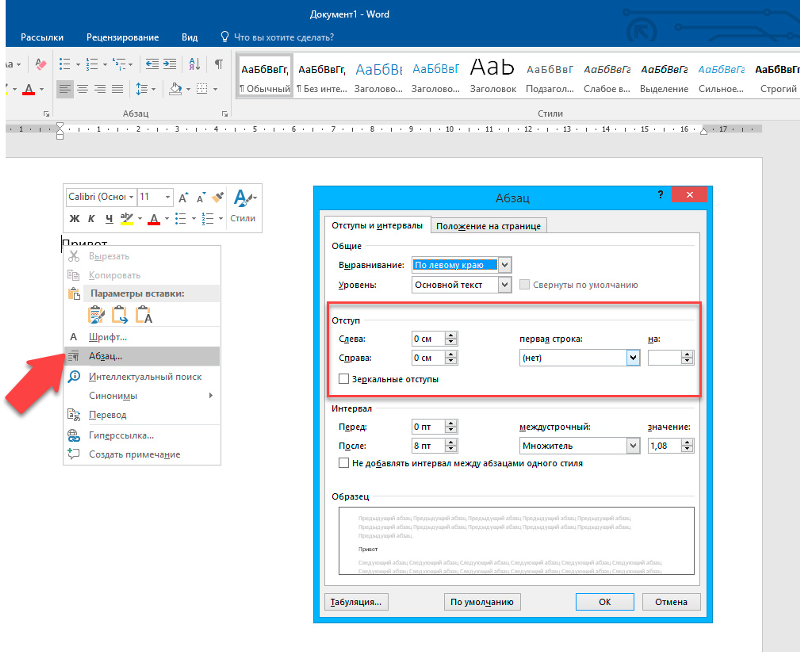Click bold Ж in mini toolbar

pos(74,218)
